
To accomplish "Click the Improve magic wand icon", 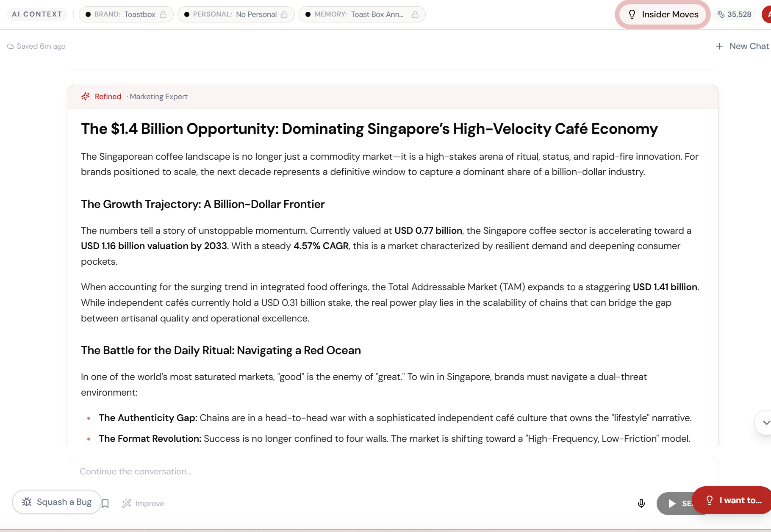I will (126, 503).
